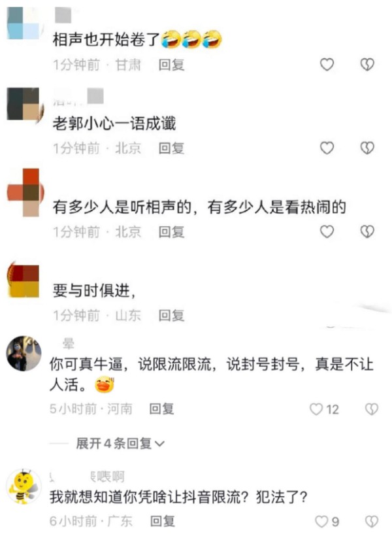The height and width of the screenshot is (536, 392).
Task: Expand 展开4条回复 replies
Action: [x=114, y=443]
